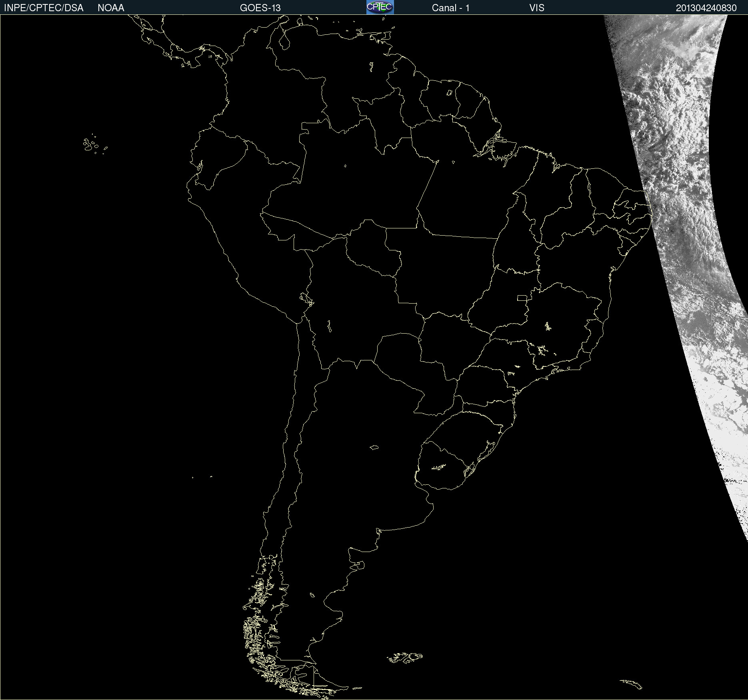Click the 201304240830 timestamp
Screen dimensions: 748x700
tap(706, 8)
